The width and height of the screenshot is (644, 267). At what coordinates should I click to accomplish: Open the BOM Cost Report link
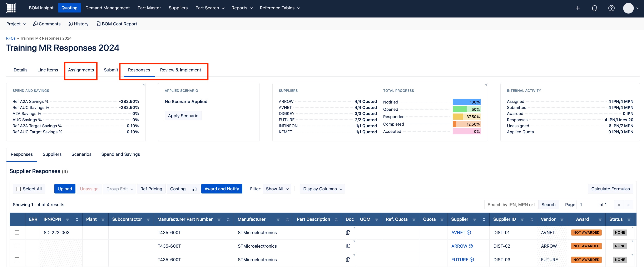[x=117, y=24]
